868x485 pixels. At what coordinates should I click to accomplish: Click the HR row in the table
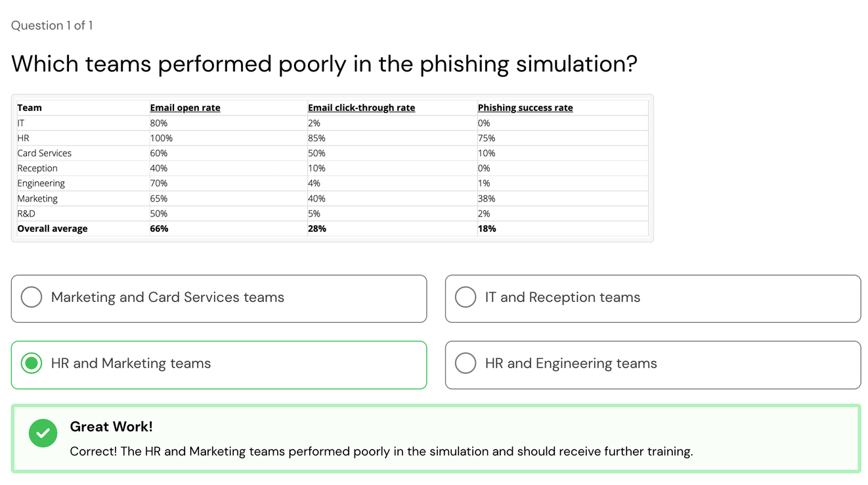[x=332, y=138]
